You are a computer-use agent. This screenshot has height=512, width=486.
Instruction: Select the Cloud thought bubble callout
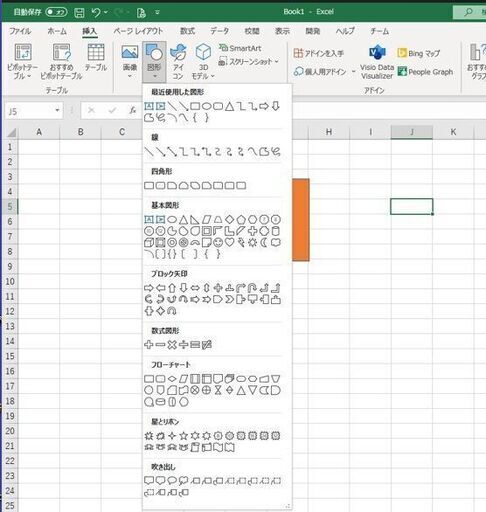point(183,481)
